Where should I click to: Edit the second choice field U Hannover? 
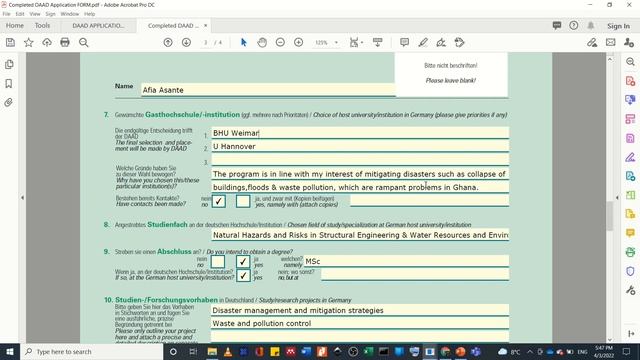pyautogui.click(x=360, y=146)
